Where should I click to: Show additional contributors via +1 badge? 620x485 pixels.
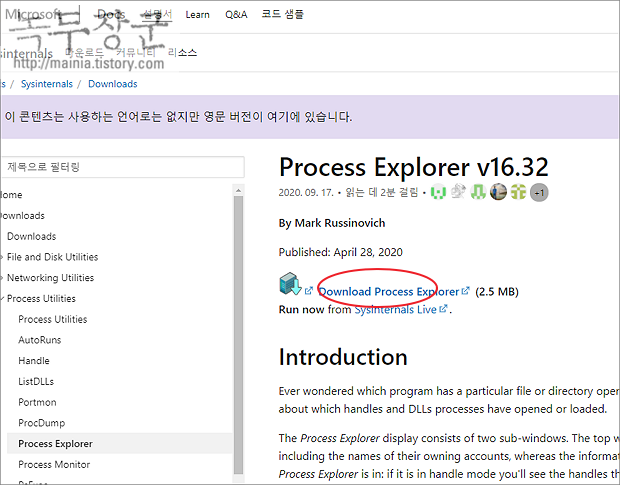click(539, 192)
